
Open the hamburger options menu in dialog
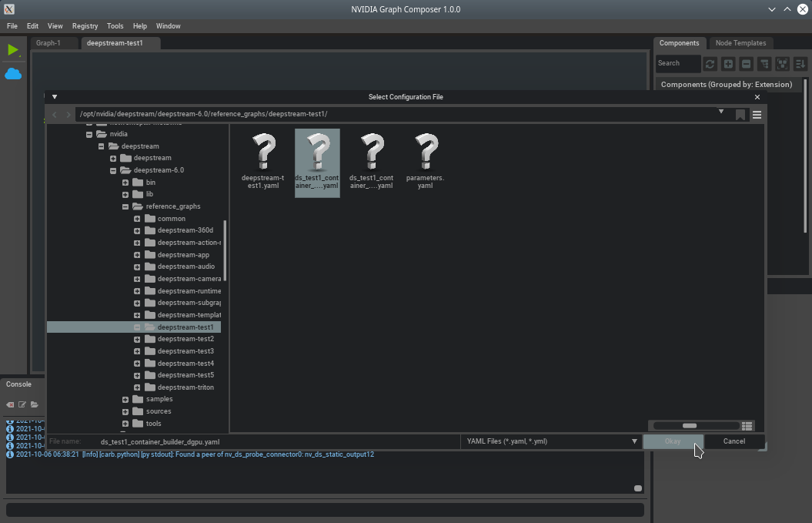[757, 115]
